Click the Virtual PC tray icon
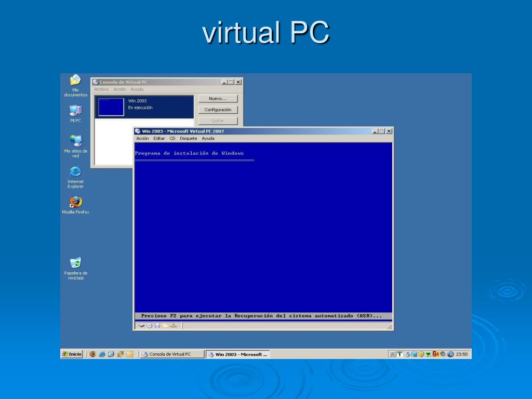 click(407, 354)
